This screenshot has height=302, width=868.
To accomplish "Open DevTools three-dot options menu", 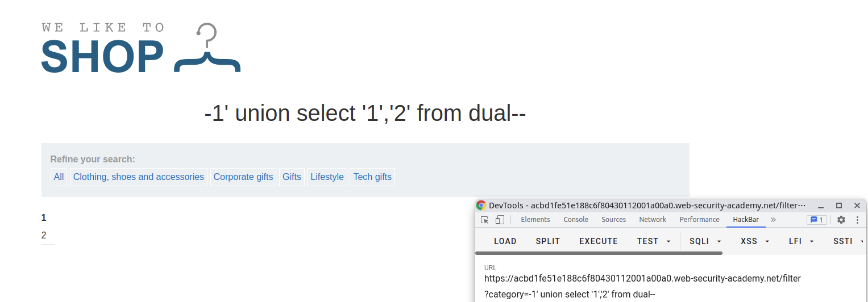I will (x=857, y=220).
